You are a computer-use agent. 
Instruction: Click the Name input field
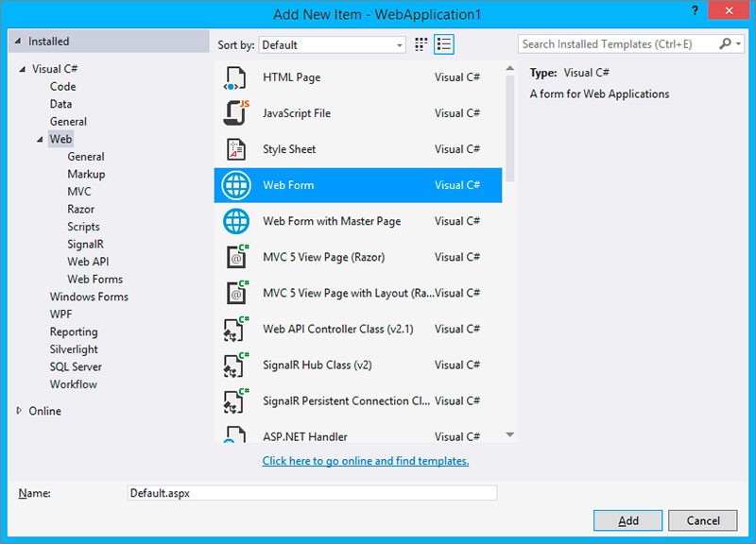pos(312,493)
